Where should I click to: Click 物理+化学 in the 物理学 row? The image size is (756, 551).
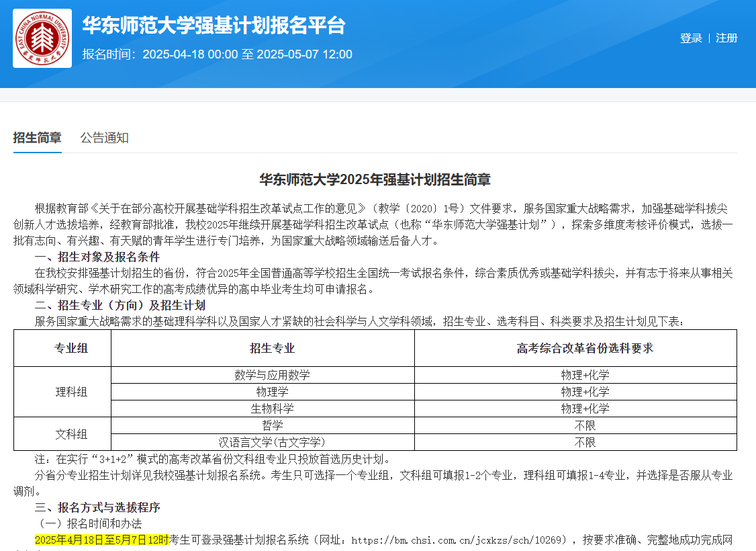[575, 392]
